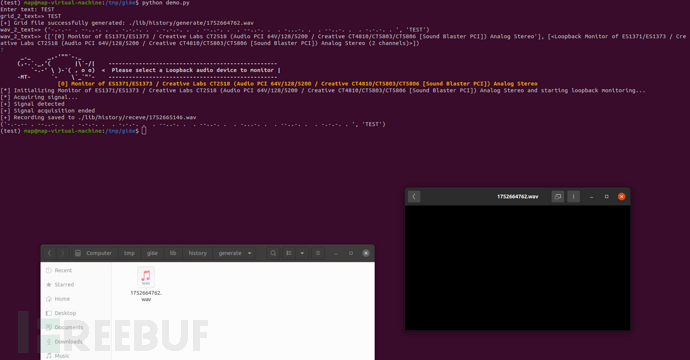Close the file manager window
The width and height of the screenshot is (690, 360).
(366, 253)
